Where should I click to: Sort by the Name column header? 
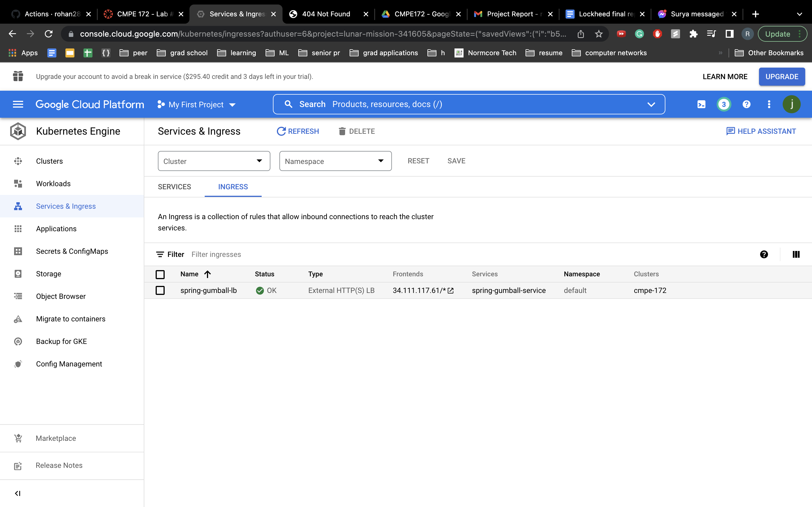[189, 274]
